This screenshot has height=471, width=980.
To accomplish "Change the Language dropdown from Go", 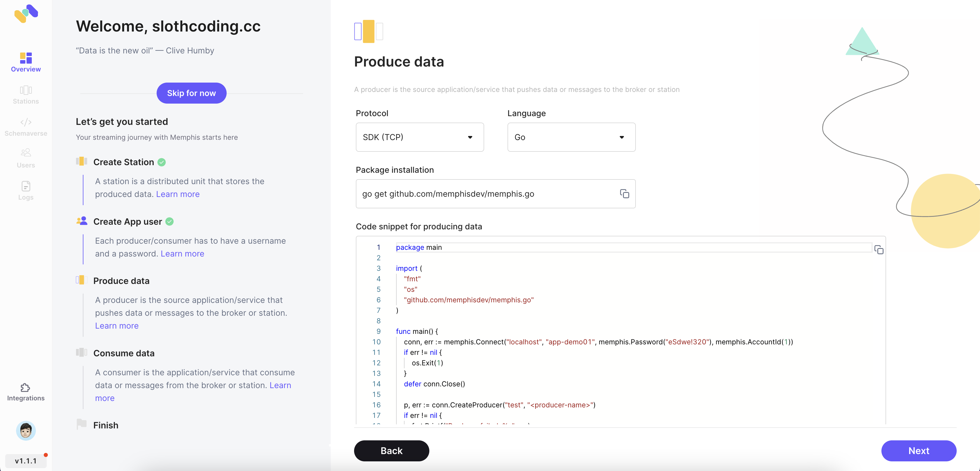I will pyautogui.click(x=571, y=137).
